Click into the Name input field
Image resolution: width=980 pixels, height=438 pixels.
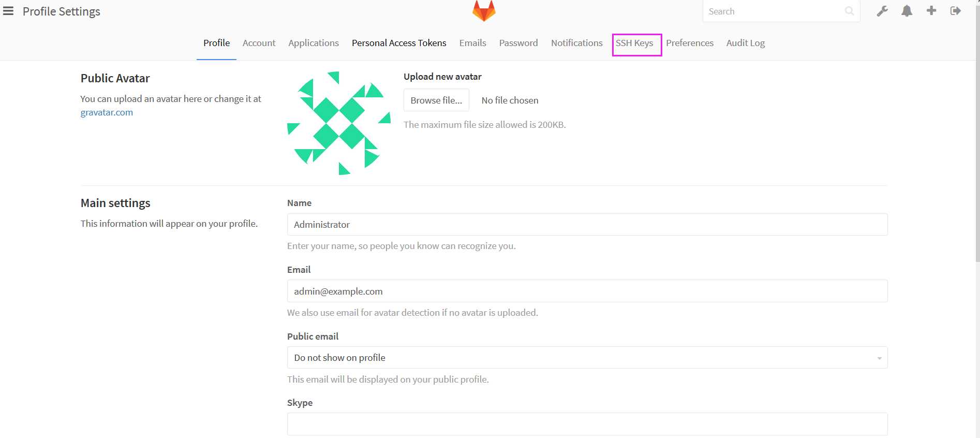(587, 225)
